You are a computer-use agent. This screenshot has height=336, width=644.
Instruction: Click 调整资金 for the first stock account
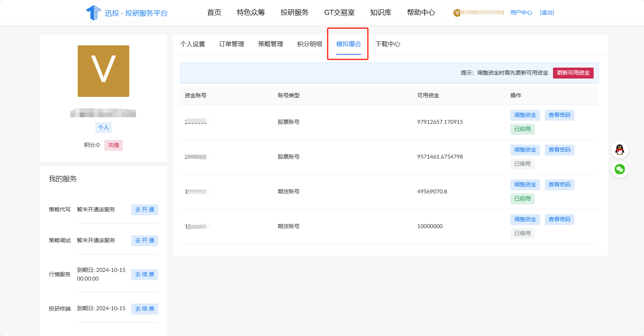pos(525,115)
